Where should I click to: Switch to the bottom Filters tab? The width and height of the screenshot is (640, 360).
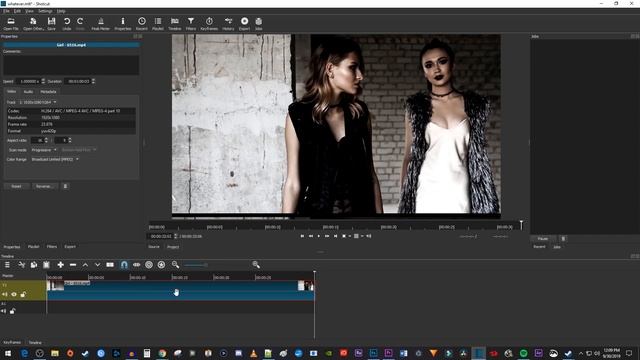pos(52,247)
